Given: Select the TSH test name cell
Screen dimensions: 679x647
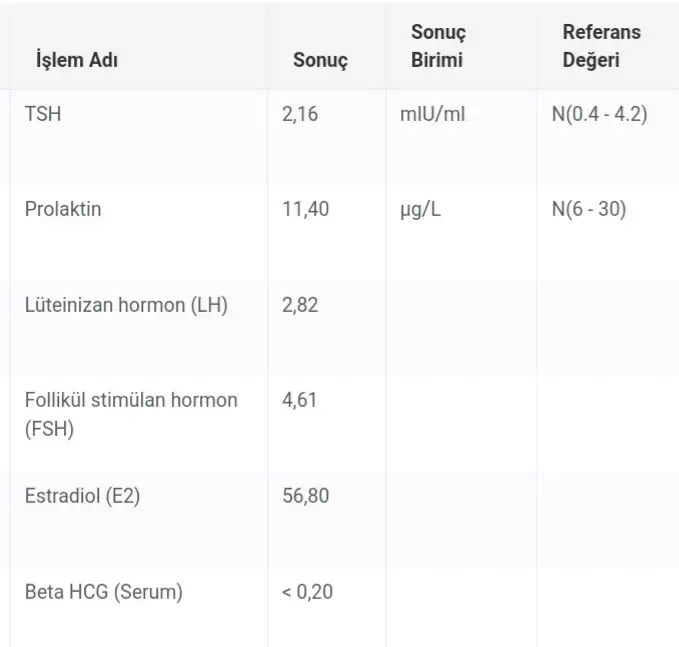Looking at the screenshot, I should click(x=42, y=114).
